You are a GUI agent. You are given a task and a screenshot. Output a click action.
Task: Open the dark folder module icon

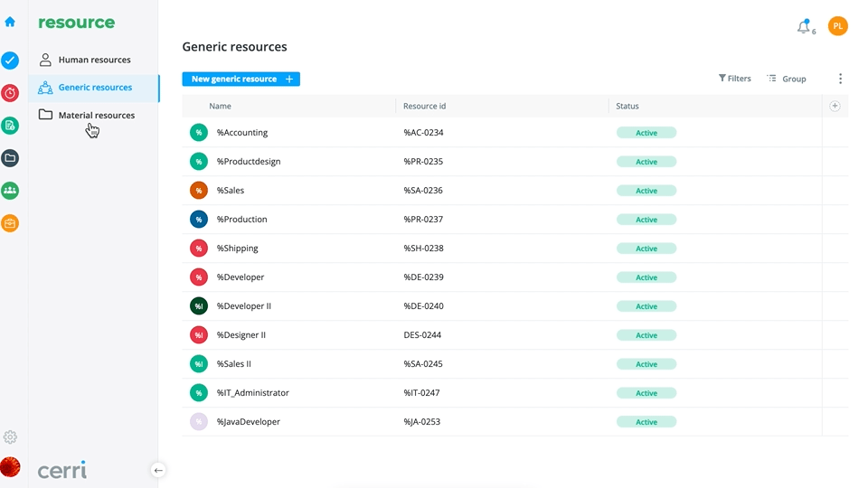(x=10, y=158)
